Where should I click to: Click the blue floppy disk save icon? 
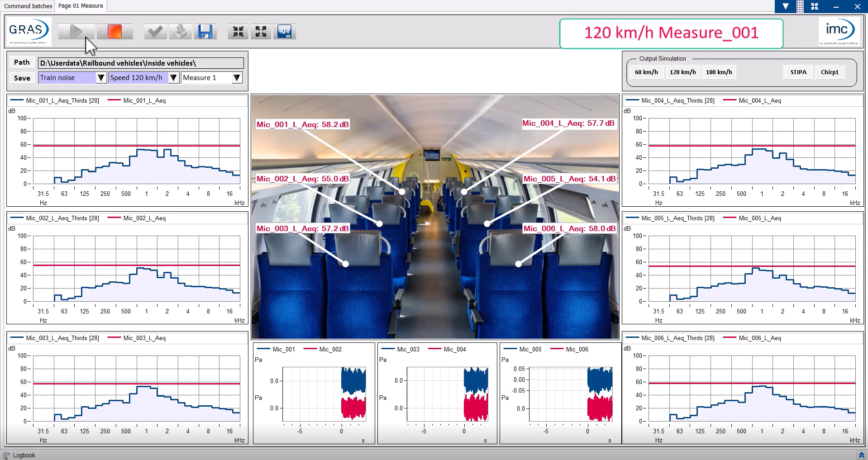tap(205, 32)
